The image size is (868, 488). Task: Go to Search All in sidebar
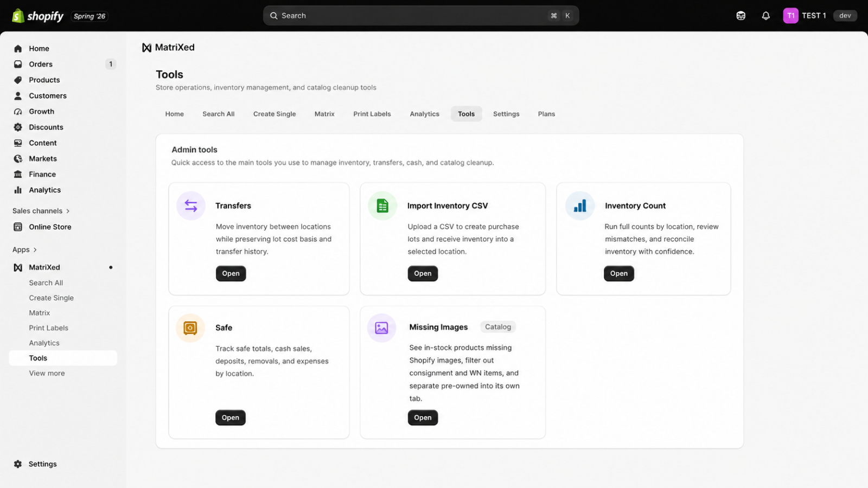46,282
